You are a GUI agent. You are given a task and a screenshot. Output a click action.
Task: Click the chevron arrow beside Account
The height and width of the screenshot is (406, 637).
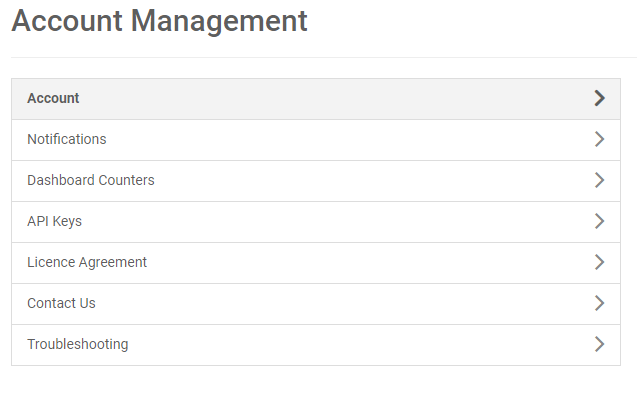point(599,98)
